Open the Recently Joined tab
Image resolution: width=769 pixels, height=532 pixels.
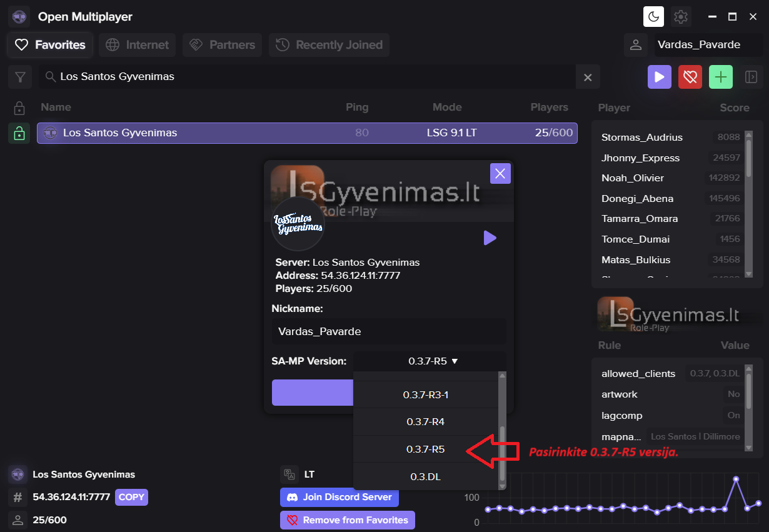click(329, 45)
